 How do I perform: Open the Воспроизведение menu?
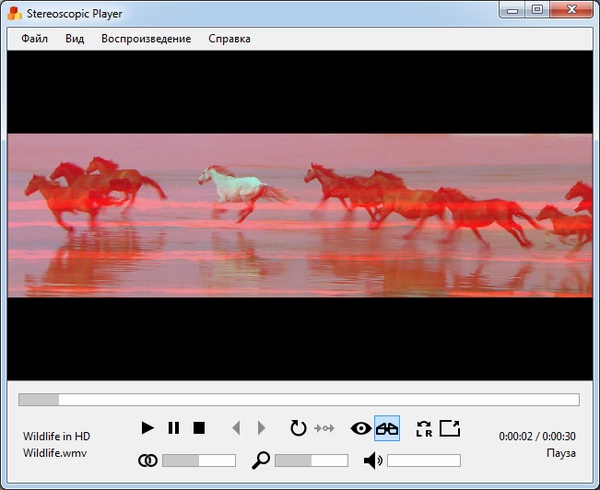(146, 39)
